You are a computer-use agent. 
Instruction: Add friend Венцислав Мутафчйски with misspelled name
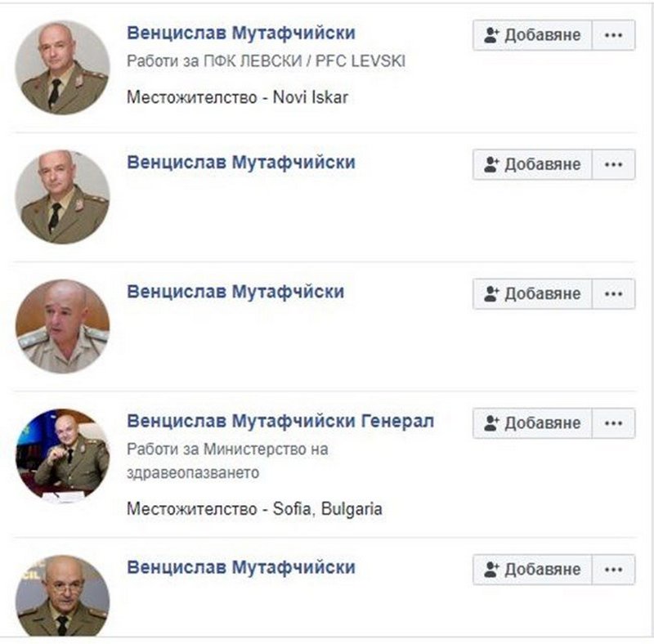(532, 293)
